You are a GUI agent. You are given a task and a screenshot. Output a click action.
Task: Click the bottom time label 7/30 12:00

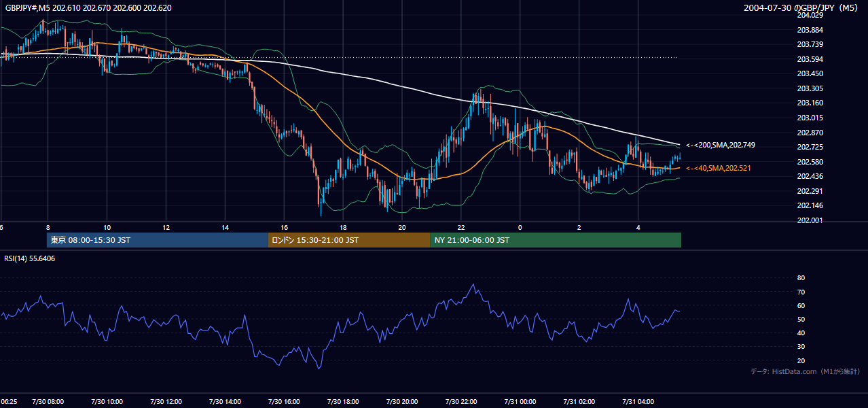[x=166, y=402]
